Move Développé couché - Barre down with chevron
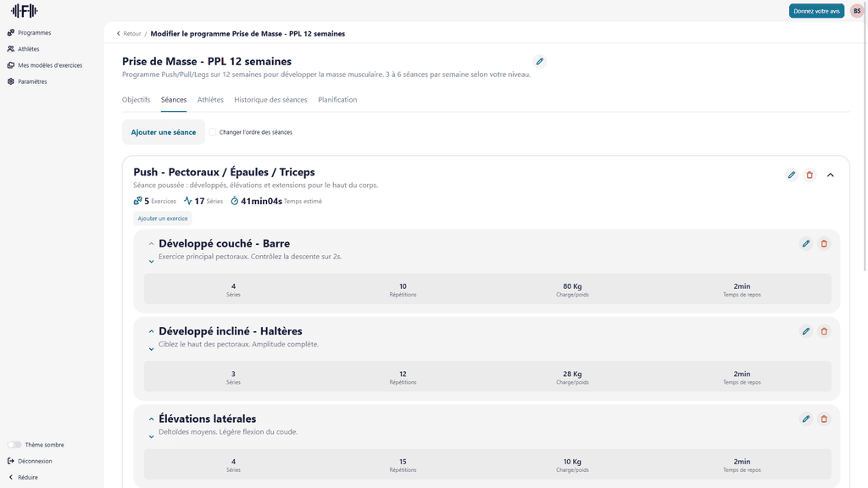 click(x=152, y=262)
